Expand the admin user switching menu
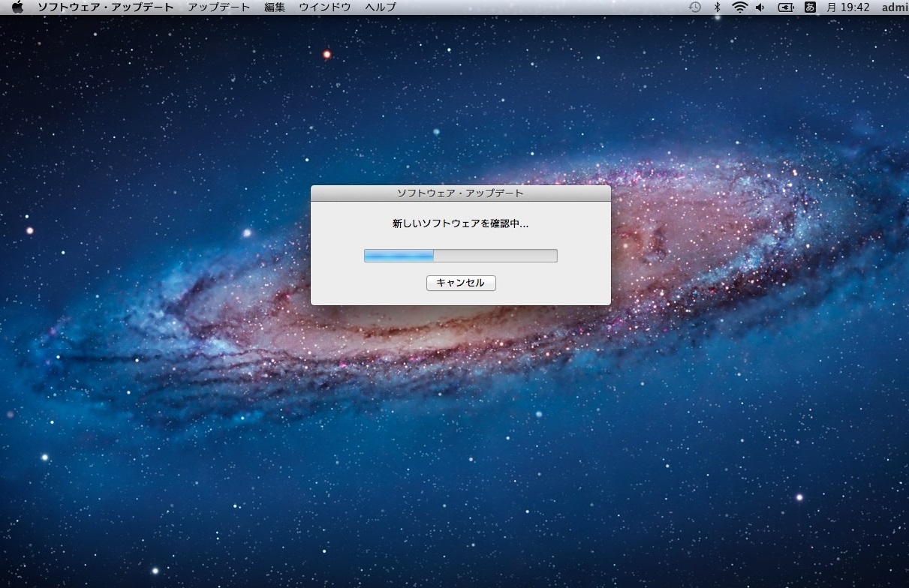909x588 pixels. pos(894,7)
